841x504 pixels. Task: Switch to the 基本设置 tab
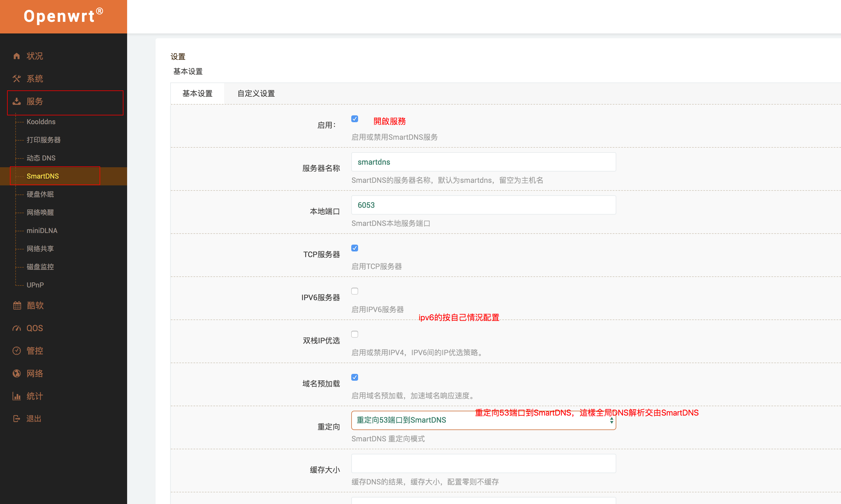pyautogui.click(x=197, y=93)
